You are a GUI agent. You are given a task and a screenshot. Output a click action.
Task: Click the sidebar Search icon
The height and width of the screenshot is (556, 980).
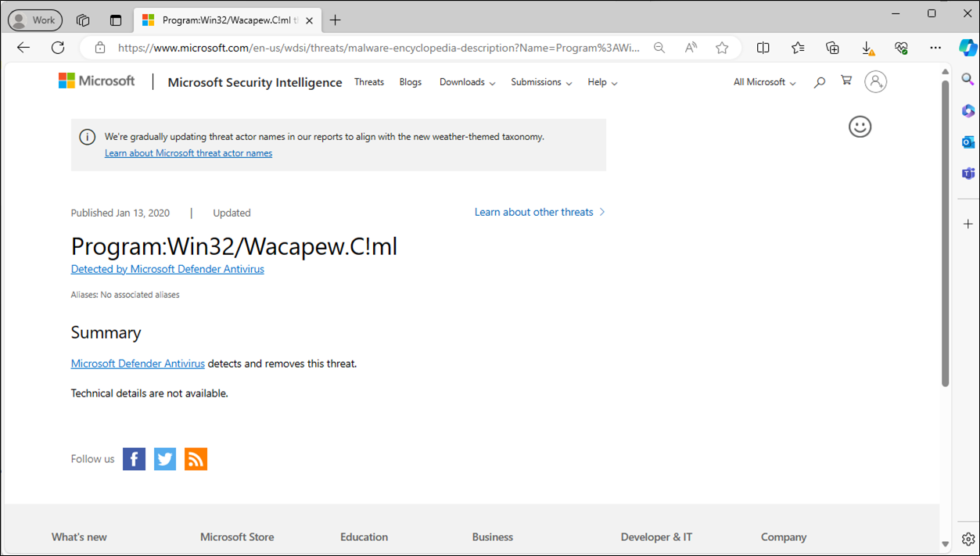coord(968,79)
